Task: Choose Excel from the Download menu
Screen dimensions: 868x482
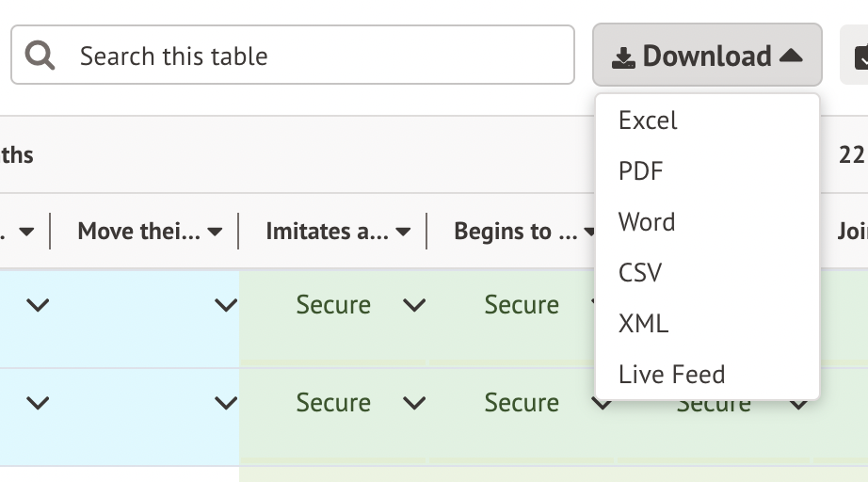Action: (x=648, y=120)
